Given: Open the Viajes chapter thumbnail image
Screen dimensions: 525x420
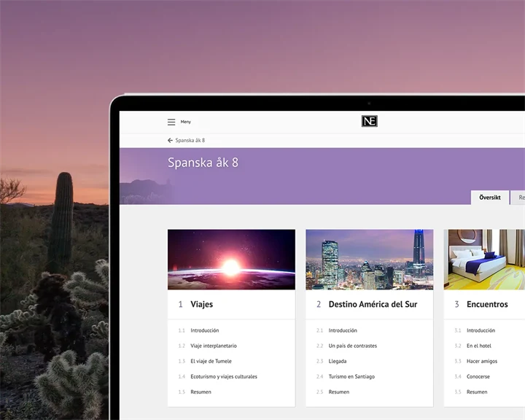Looking at the screenshot, I should pos(231,260).
